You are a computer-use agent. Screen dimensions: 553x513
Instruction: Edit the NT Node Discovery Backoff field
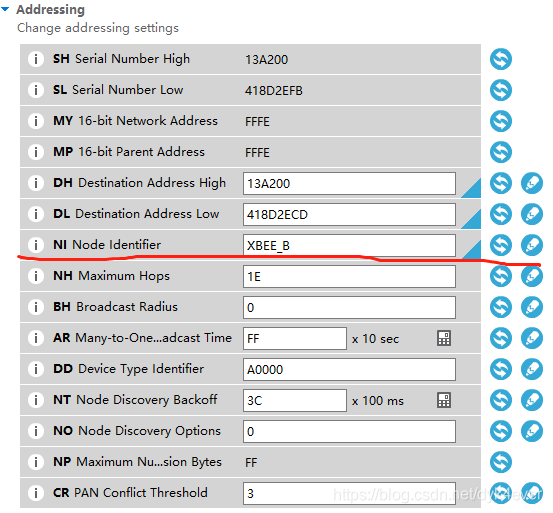[295, 401]
